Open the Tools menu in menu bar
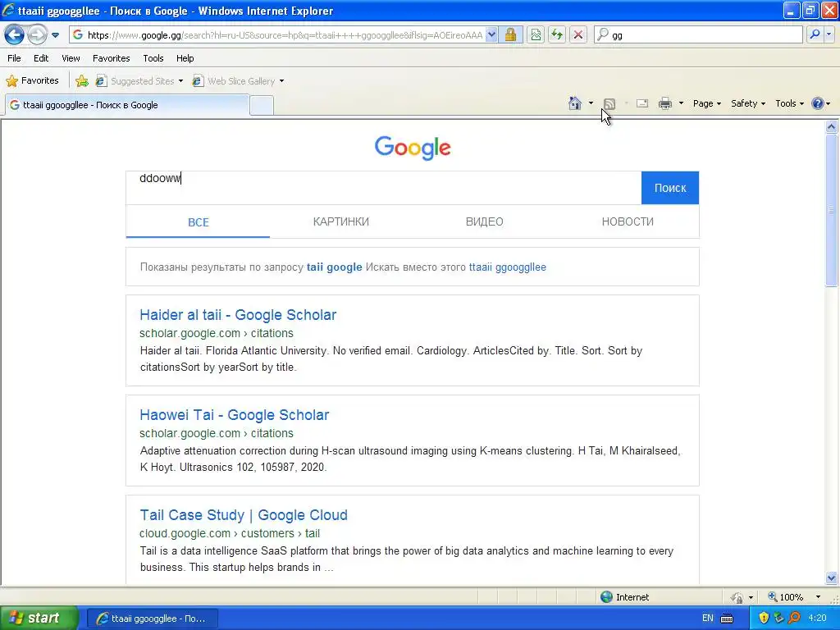840x630 pixels. pyautogui.click(x=153, y=58)
